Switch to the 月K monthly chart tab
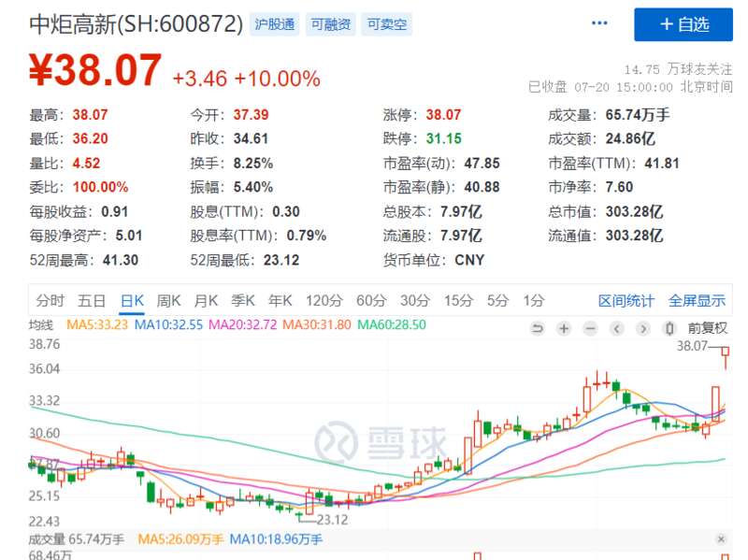This screenshot has height=560, width=748. coord(206,300)
